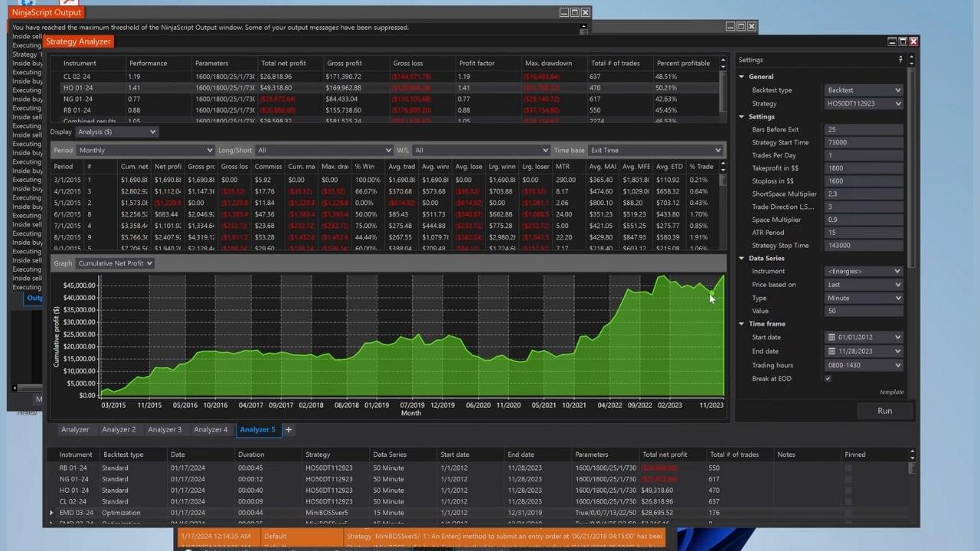Image resolution: width=980 pixels, height=551 pixels.
Task: Toggle the Break at EOD checkbox
Action: coord(828,379)
